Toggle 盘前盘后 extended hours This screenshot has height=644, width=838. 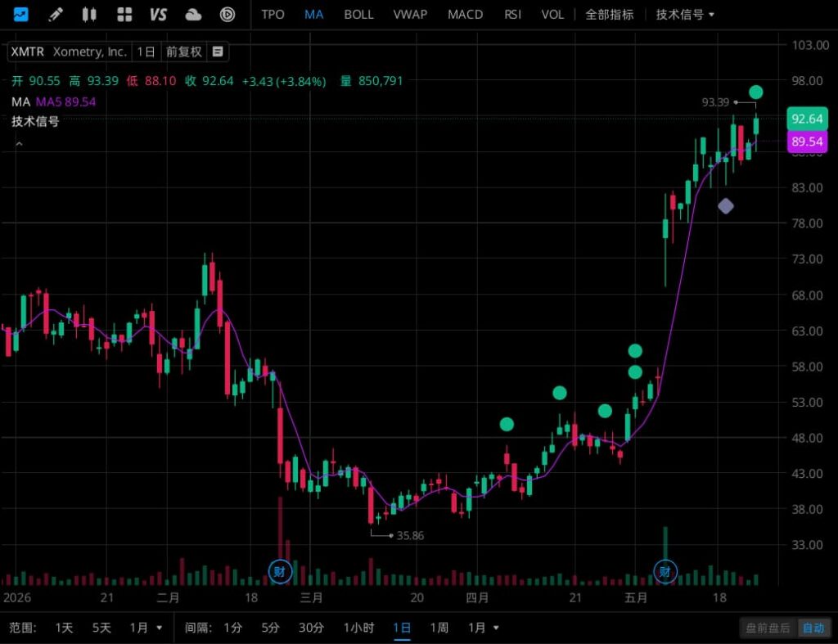coord(768,628)
